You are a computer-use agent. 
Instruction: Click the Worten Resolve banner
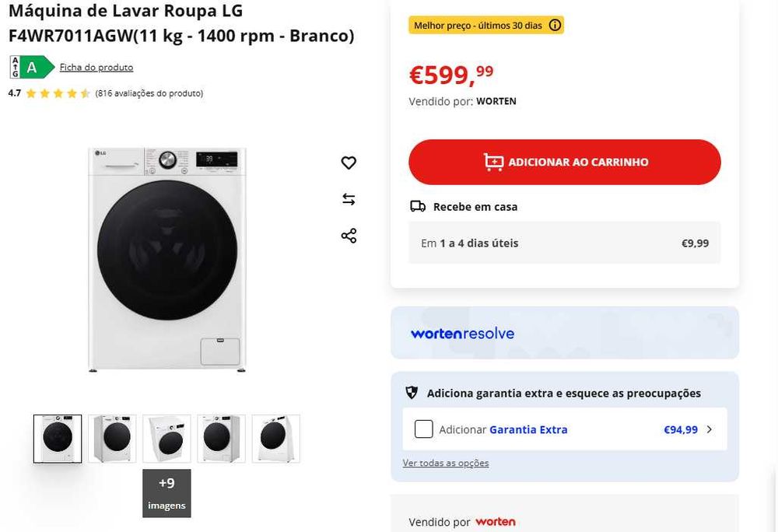(565, 333)
